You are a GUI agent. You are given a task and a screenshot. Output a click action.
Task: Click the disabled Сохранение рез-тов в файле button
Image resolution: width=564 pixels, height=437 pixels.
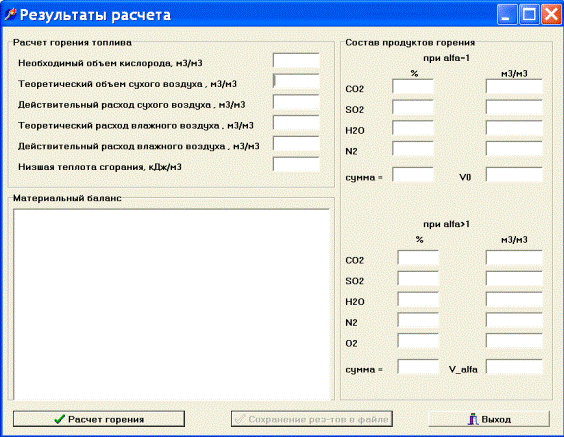click(311, 419)
